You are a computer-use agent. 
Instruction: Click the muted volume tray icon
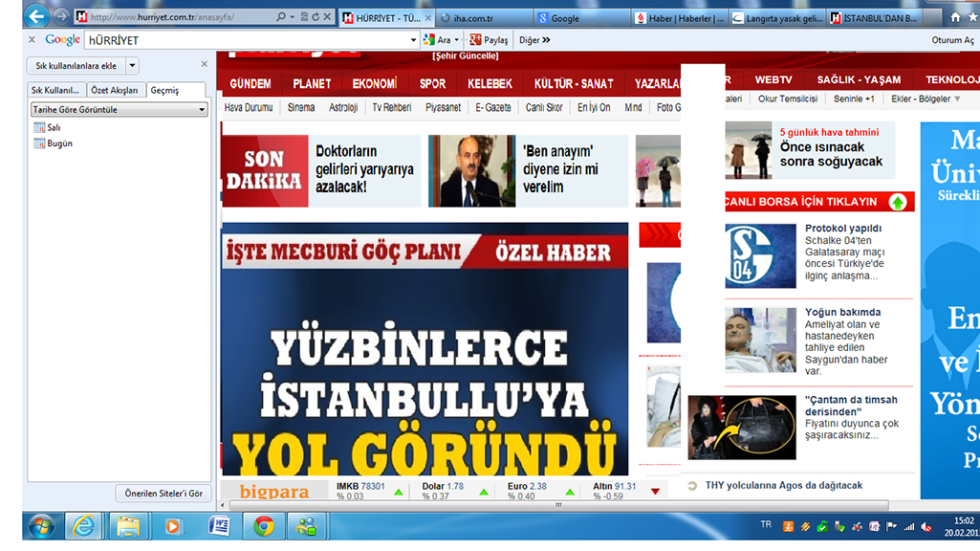click(926, 527)
